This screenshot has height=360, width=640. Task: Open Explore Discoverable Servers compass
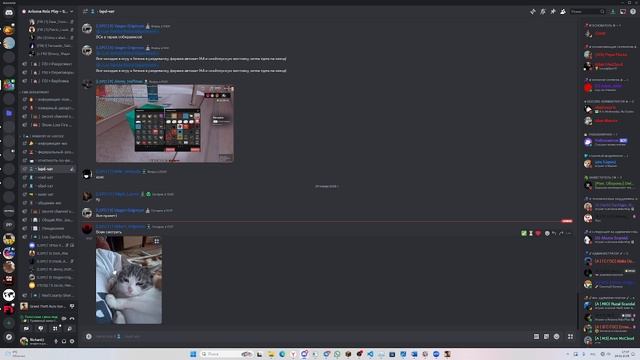click(x=9, y=337)
